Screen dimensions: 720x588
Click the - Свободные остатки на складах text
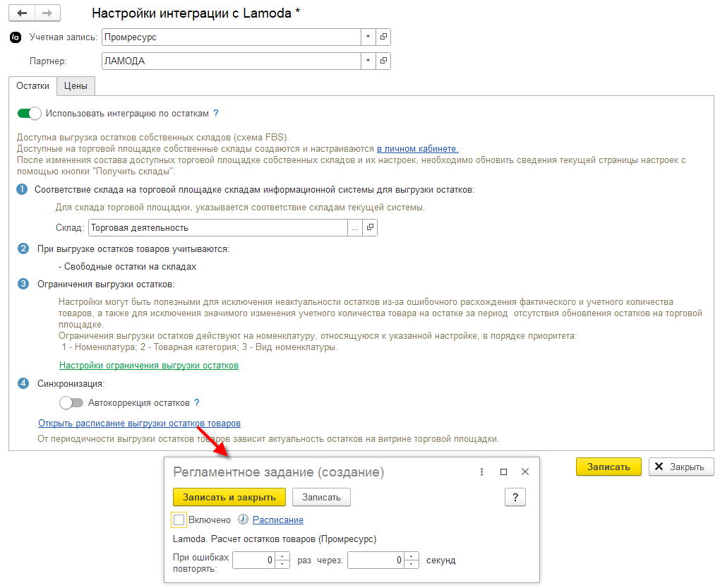(128, 267)
